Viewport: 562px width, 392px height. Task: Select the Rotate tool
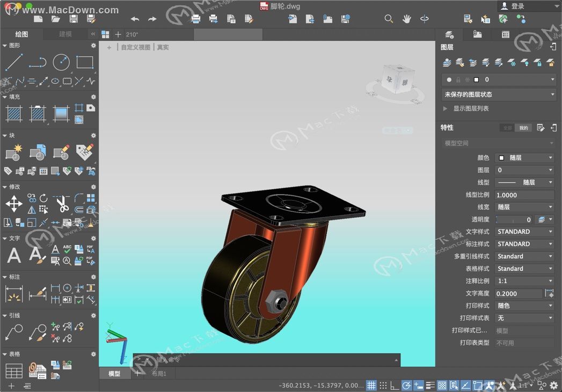(x=43, y=198)
